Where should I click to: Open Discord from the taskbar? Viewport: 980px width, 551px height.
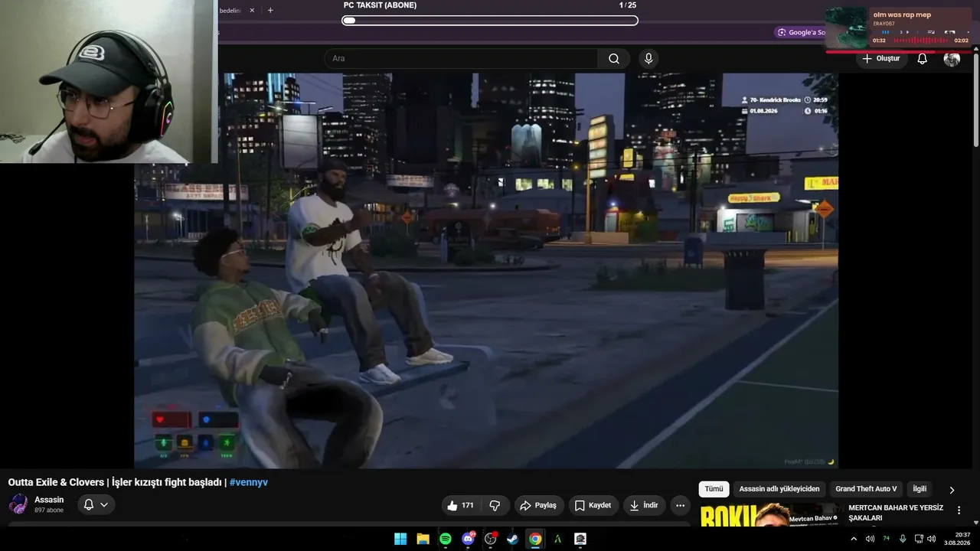(468, 539)
